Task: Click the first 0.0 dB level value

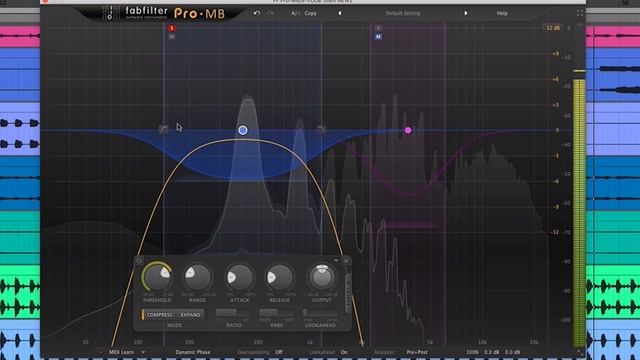Action: [492, 352]
